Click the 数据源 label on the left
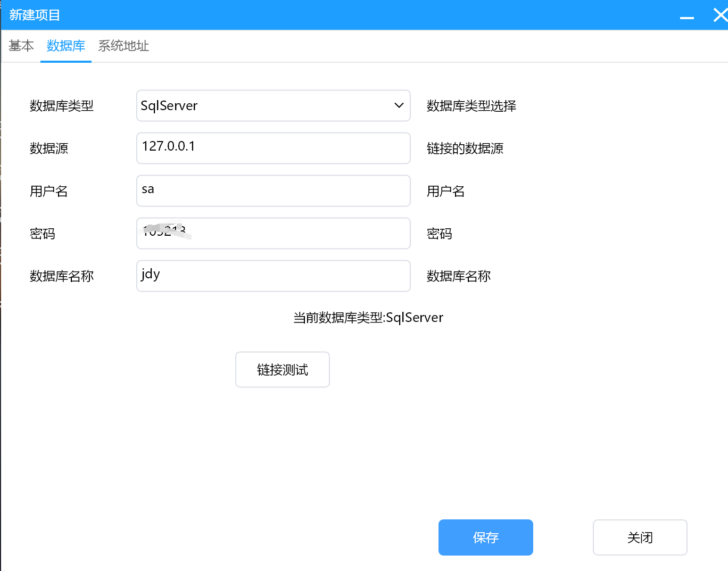The image size is (728, 571). [x=49, y=148]
